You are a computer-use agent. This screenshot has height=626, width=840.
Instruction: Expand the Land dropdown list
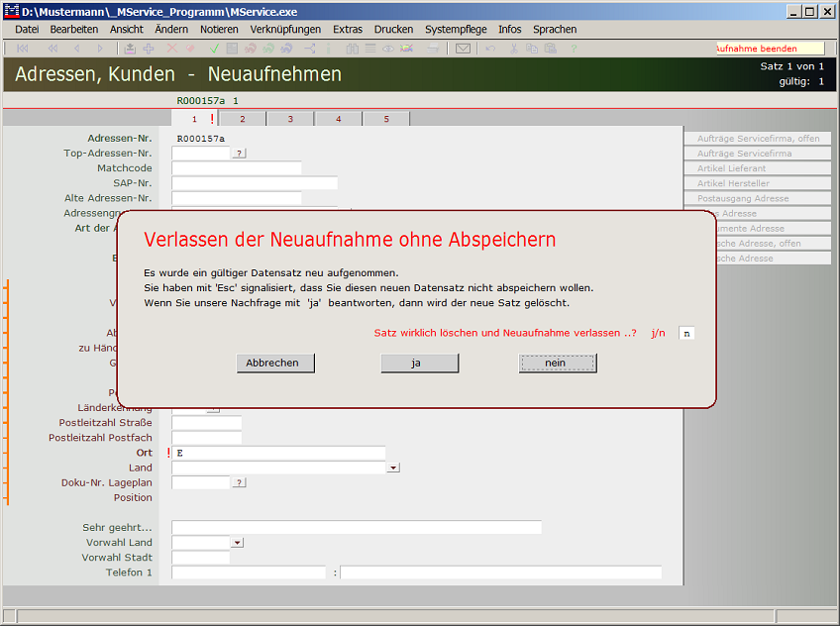(x=393, y=468)
